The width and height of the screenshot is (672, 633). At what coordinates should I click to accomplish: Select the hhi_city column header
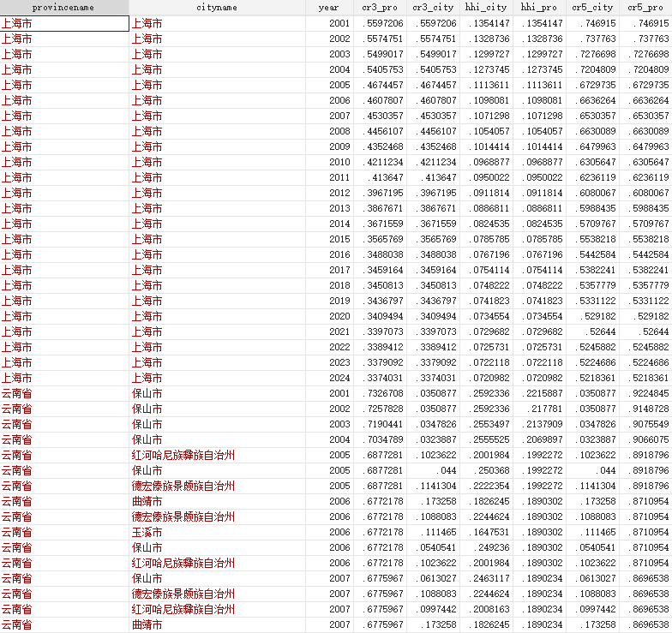tap(485, 7)
